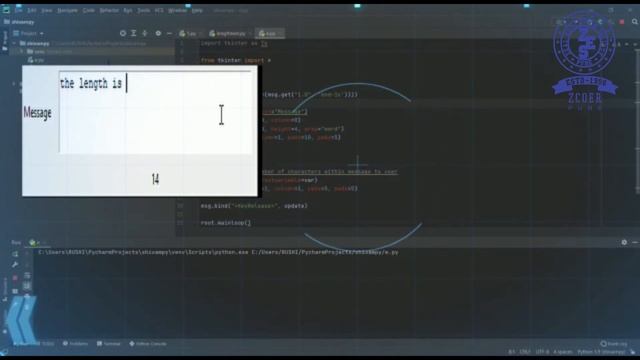Open the Project view dropdown
The height and width of the screenshot is (360, 640).
tap(29, 33)
